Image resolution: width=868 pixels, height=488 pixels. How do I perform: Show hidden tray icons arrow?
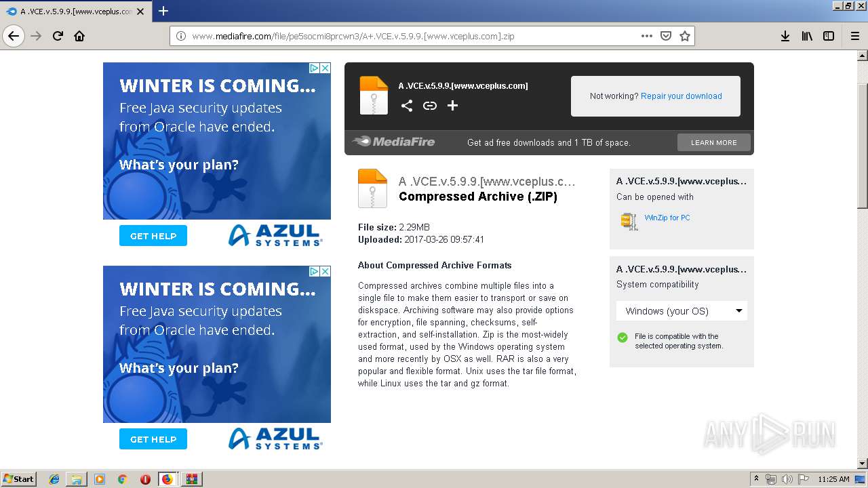756,479
